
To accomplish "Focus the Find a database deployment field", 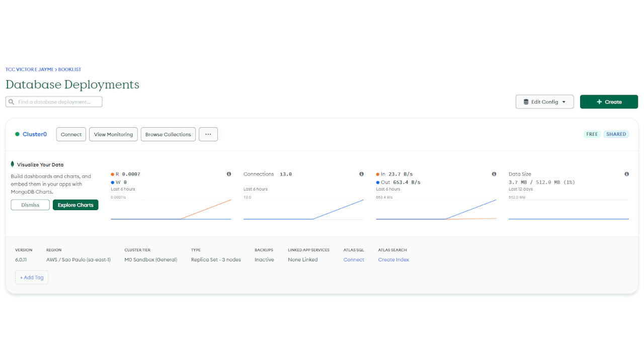I will click(x=58, y=102).
